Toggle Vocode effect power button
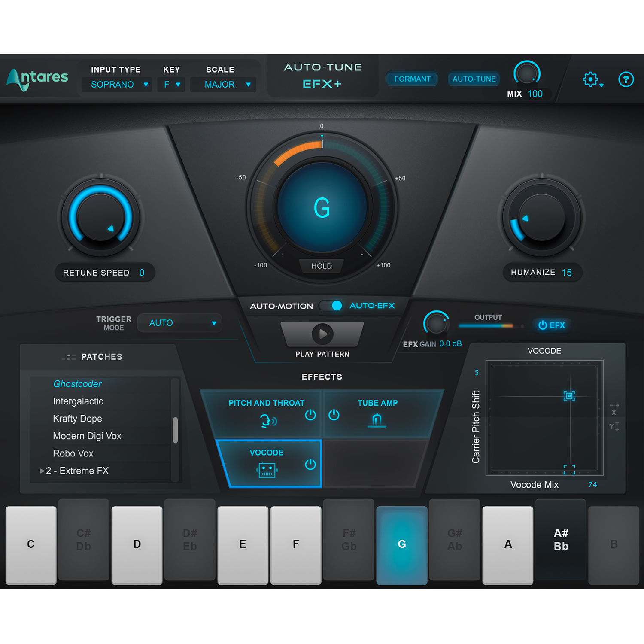Viewport: 644px width, 644px height. point(310,464)
